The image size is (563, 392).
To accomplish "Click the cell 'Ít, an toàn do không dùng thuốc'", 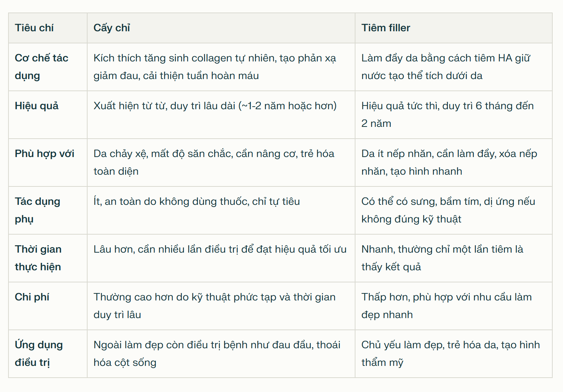I will point(196,202).
